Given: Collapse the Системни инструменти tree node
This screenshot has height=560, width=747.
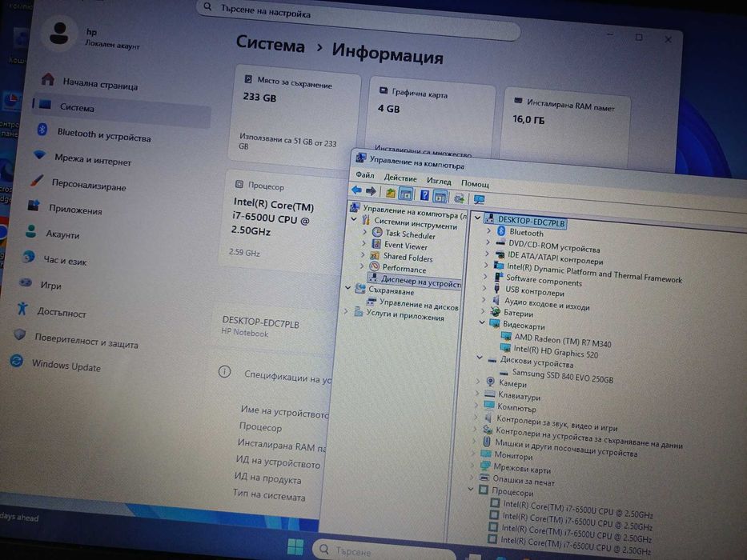Looking at the screenshot, I should click(354, 219).
